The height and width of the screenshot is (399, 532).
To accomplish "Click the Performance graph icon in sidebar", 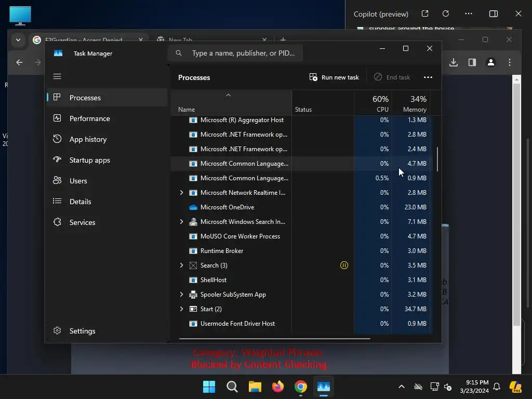I will (x=57, y=118).
